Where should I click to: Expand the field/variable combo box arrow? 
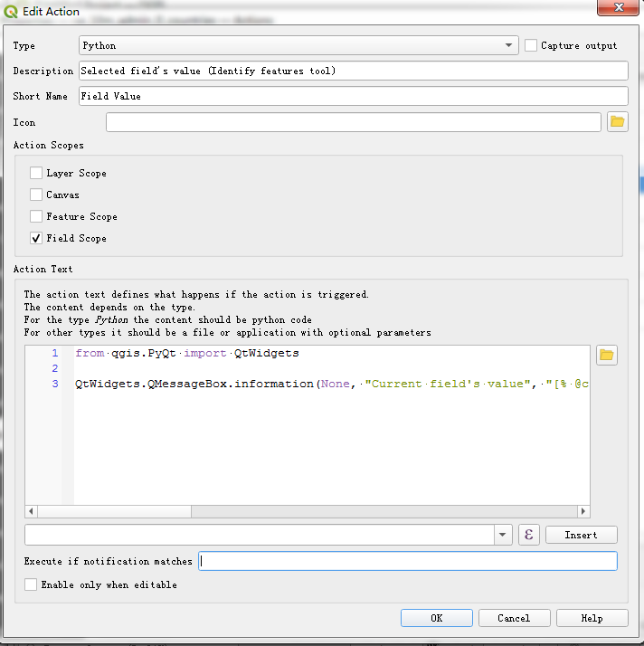click(x=503, y=536)
